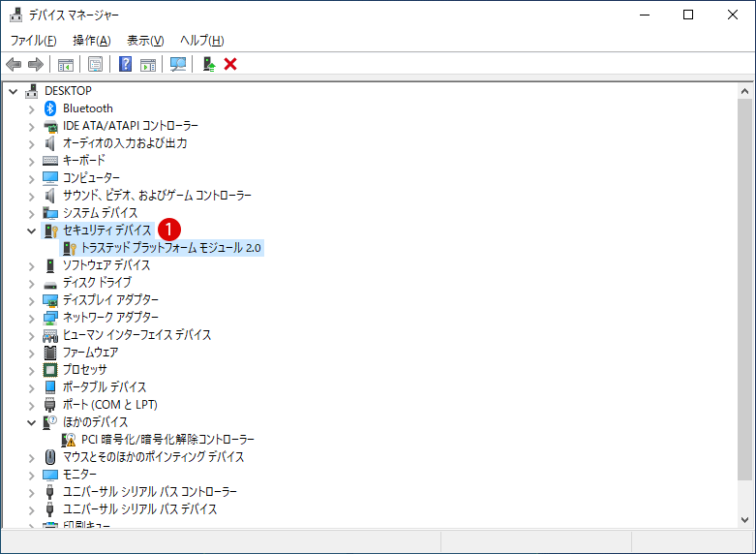The height and width of the screenshot is (554, 756).
Task: Click the scrollbar up arrow
Action: tap(745, 91)
